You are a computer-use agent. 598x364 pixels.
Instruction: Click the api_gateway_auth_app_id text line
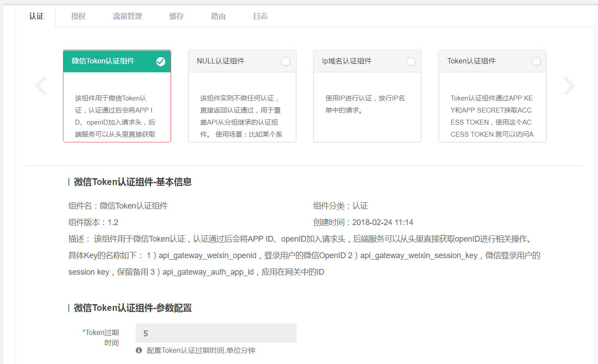pyautogui.click(x=209, y=272)
